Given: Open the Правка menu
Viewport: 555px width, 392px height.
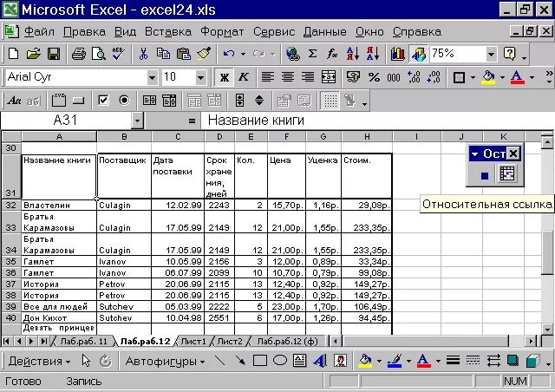Looking at the screenshot, I should (84, 32).
